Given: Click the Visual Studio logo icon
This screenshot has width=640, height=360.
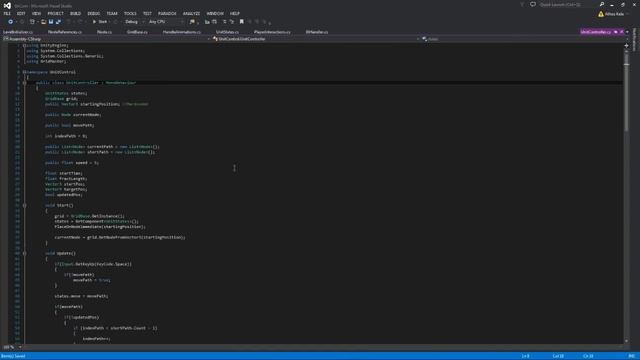Looking at the screenshot, I should 7,5.
